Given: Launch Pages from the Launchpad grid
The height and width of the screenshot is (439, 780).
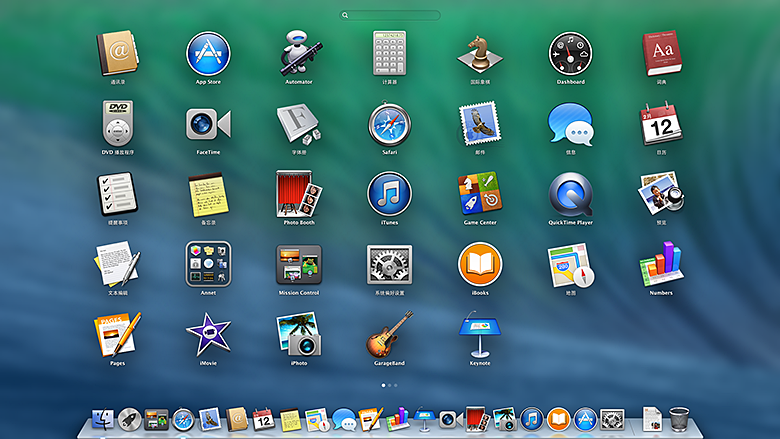Looking at the screenshot, I should 117,335.
